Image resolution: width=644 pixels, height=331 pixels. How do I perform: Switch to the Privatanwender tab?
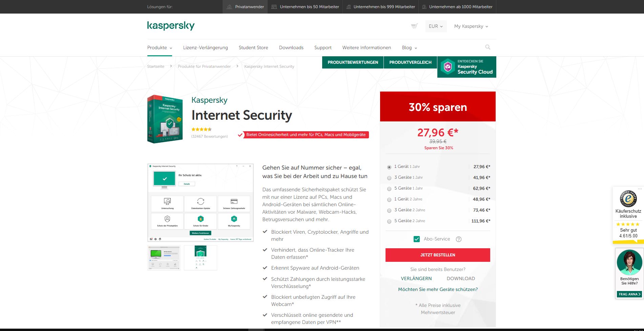point(245,7)
